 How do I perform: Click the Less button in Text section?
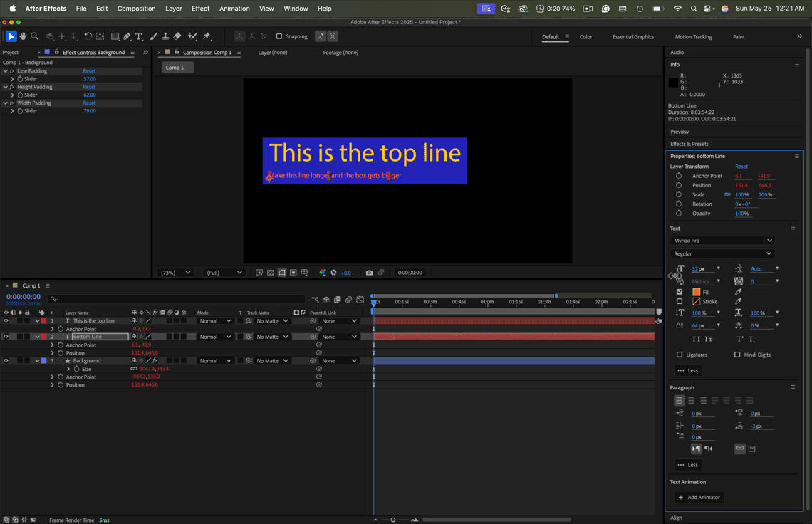coord(688,370)
